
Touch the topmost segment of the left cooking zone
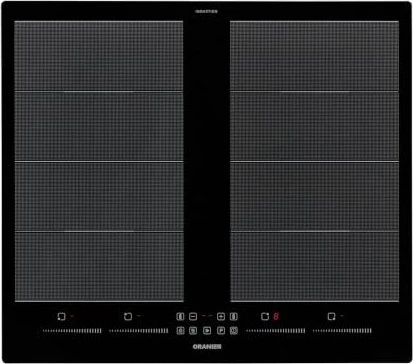tap(99, 56)
